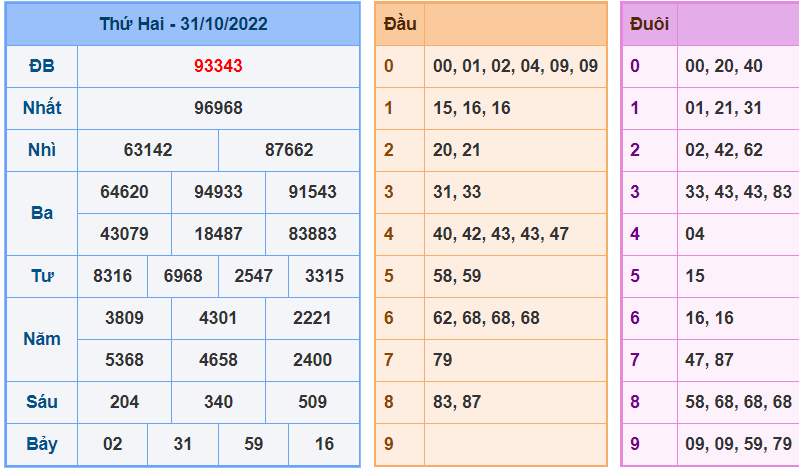Click the Nhì prize number 87662
The width and height of the screenshot is (799, 468).
click(x=289, y=150)
